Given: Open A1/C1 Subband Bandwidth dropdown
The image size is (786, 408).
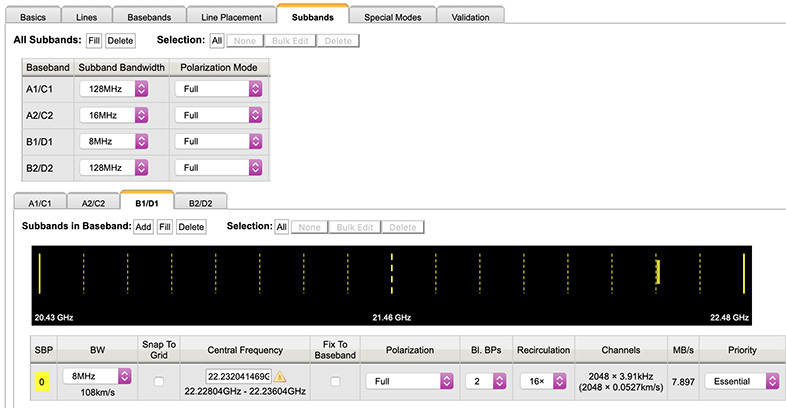Looking at the screenshot, I should (x=114, y=89).
